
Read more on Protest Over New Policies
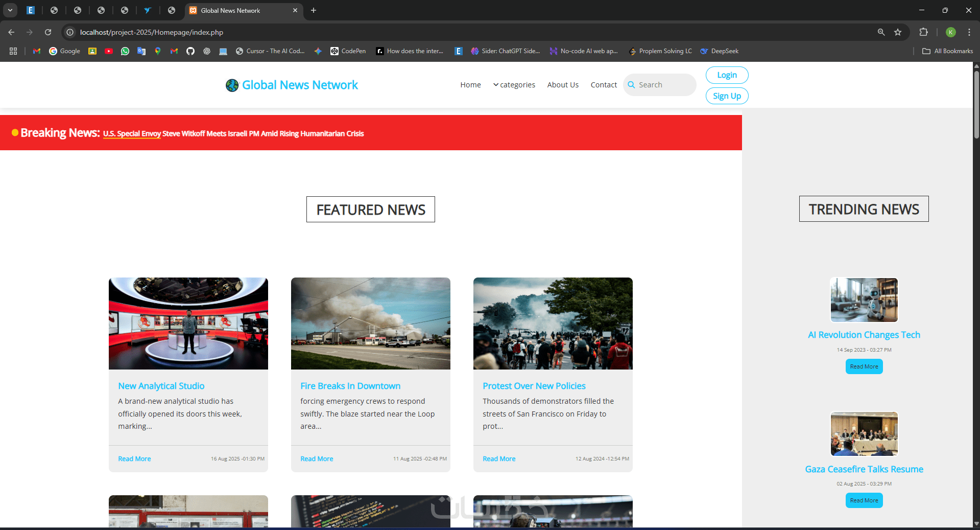(x=499, y=459)
